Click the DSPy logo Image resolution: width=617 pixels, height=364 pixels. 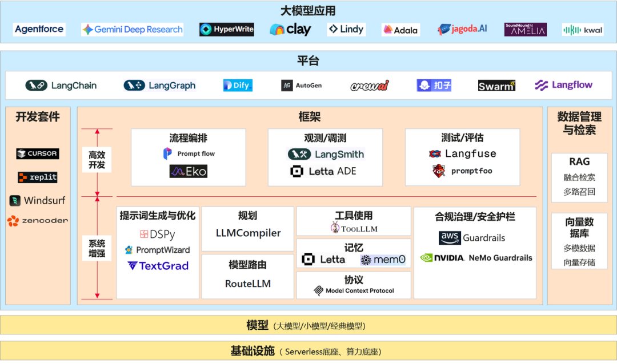[x=158, y=234]
